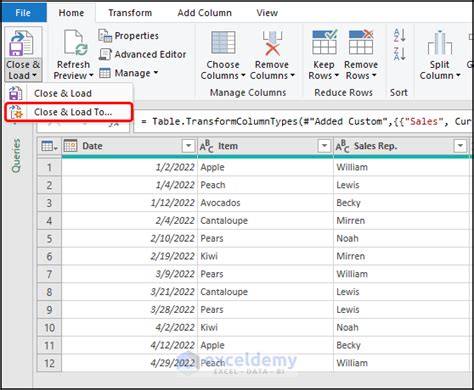This screenshot has height=390, width=474.
Task: Expand the Keep Rows dropdown arrow
Action: [336, 76]
